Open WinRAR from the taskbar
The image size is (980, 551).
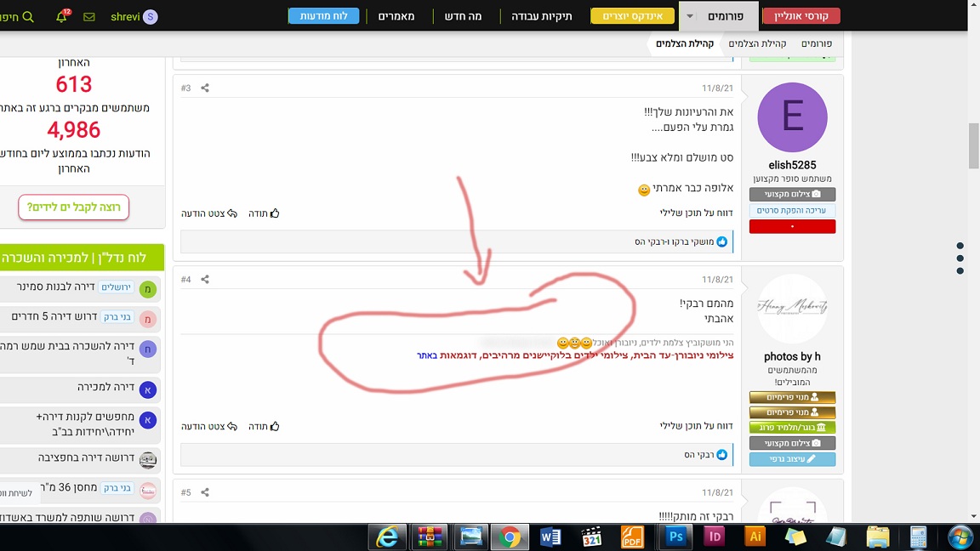[x=430, y=537]
